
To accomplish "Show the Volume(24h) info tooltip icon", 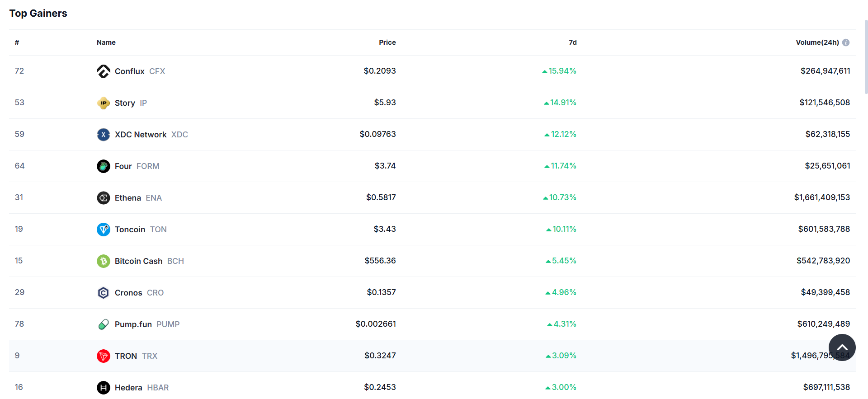I will coord(846,42).
